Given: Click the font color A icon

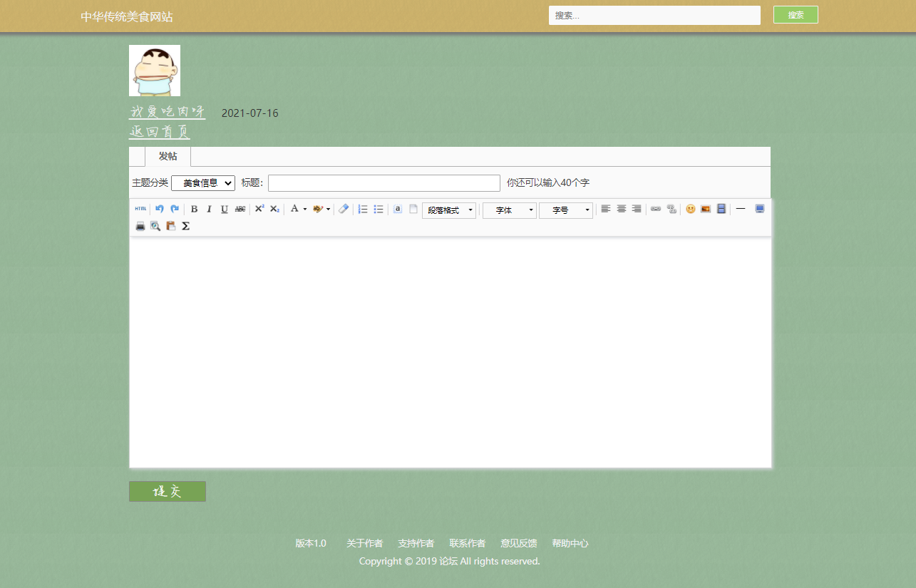Looking at the screenshot, I should click(294, 209).
